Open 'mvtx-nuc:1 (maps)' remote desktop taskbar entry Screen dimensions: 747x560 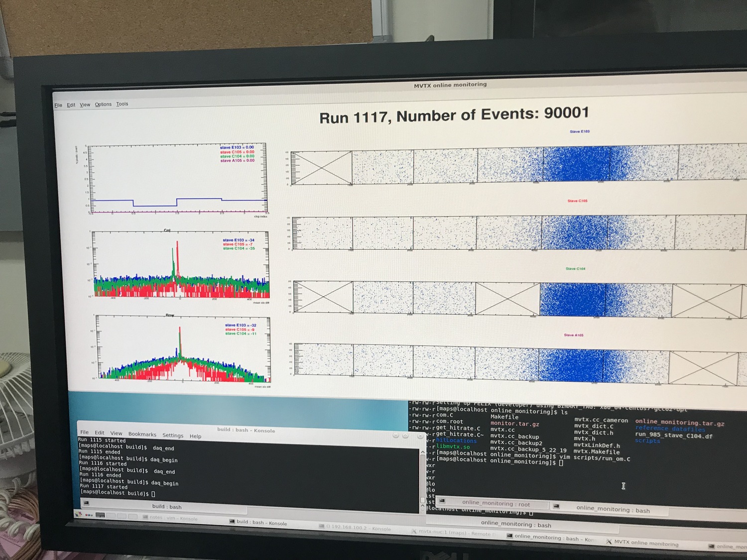pos(453,533)
